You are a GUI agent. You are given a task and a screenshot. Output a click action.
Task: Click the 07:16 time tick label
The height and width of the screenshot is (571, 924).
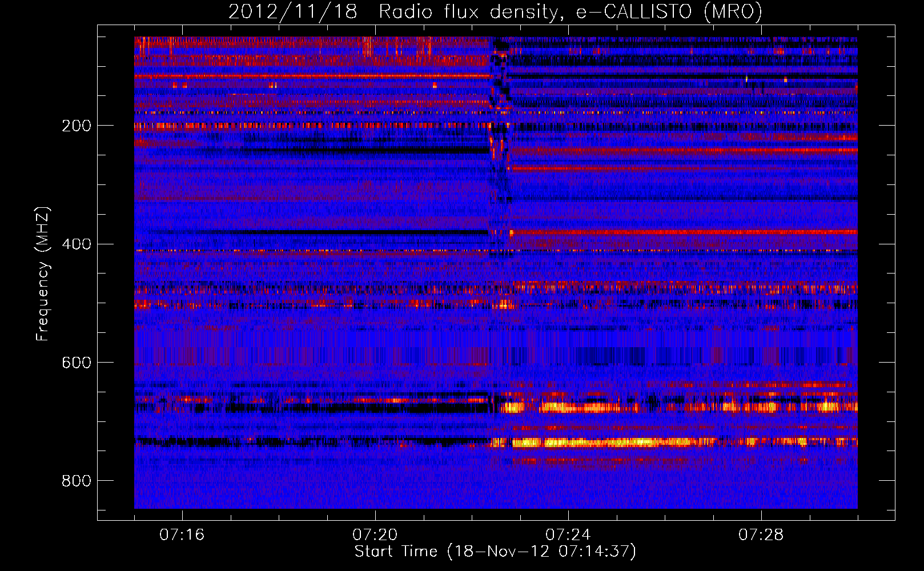[x=182, y=535]
